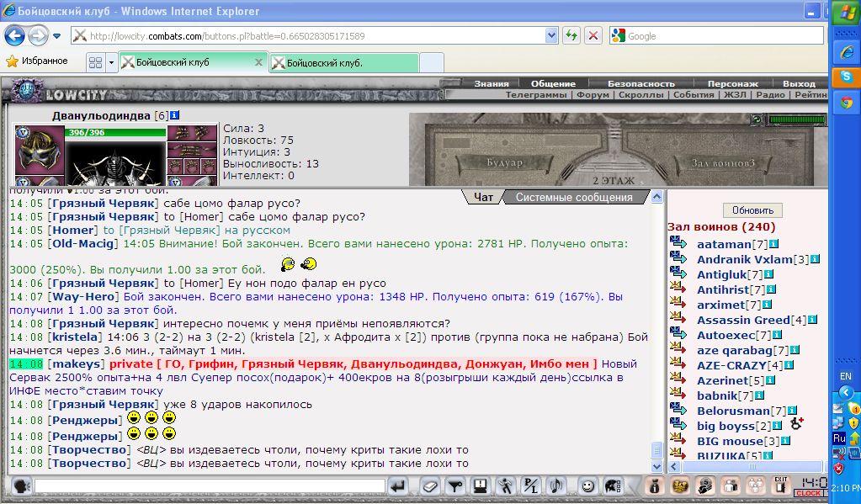
Task: Open the single person icon in bottom bar
Action: click(731, 485)
